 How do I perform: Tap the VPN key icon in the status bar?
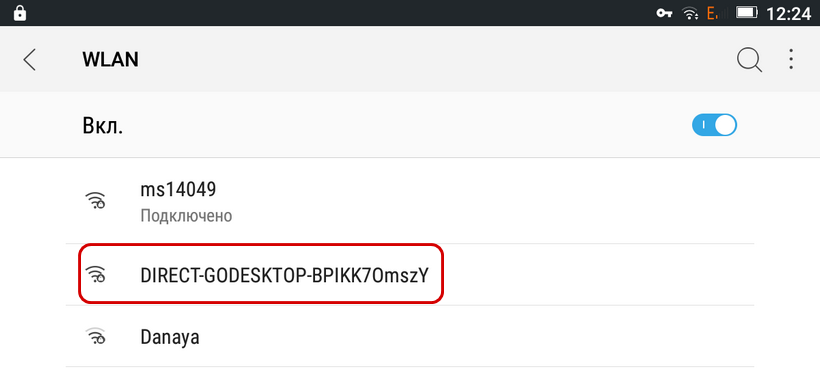pyautogui.click(x=664, y=13)
